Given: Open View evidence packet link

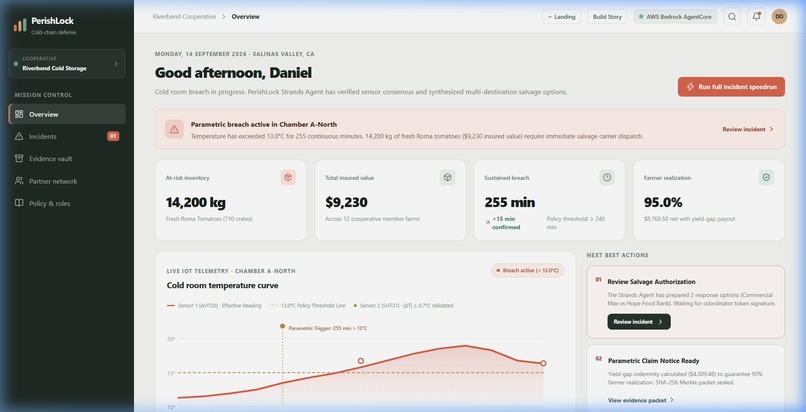Looking at the screenshot, I should (x=640, y=400).
